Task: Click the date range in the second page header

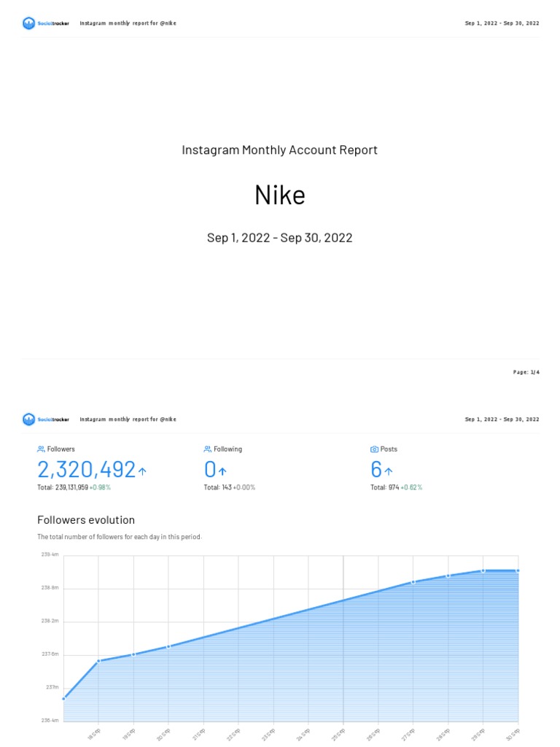Action: pos(502,419)
